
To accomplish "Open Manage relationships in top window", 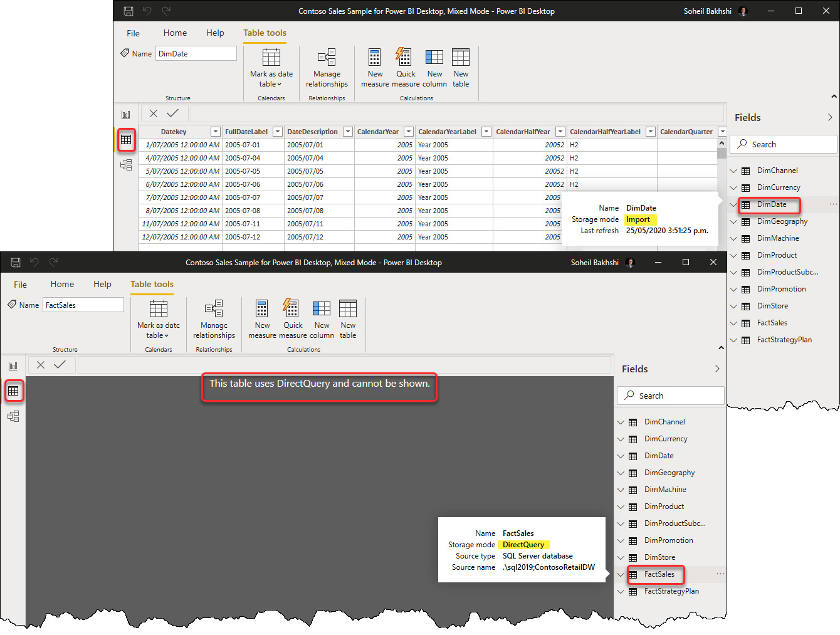I will point(327,68).
